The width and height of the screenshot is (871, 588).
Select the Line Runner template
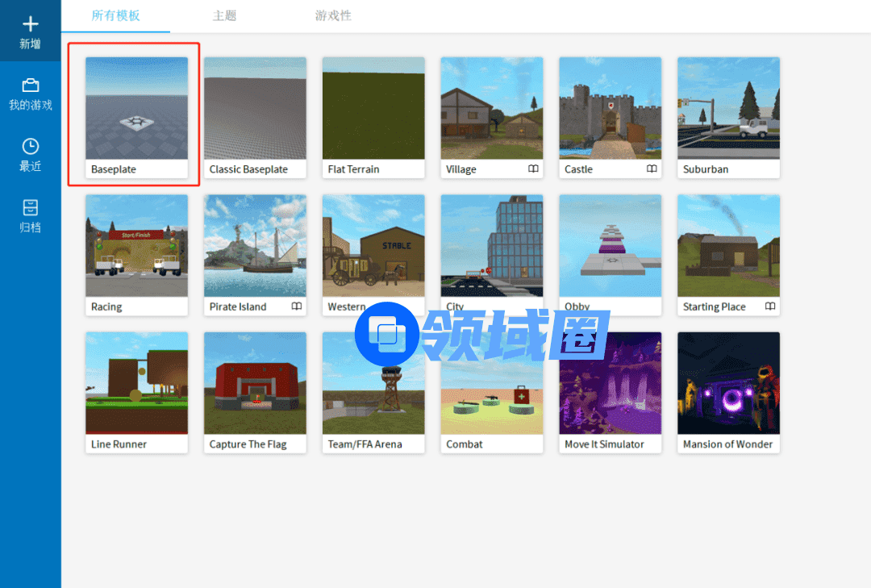click(136, 383)
